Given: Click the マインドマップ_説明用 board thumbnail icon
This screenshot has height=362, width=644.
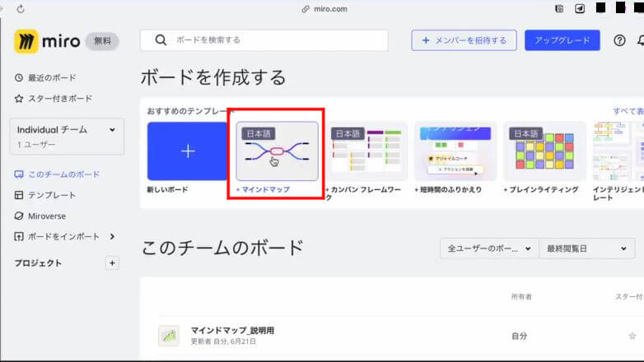Looking at the screenshot, I should pos(169,336).
